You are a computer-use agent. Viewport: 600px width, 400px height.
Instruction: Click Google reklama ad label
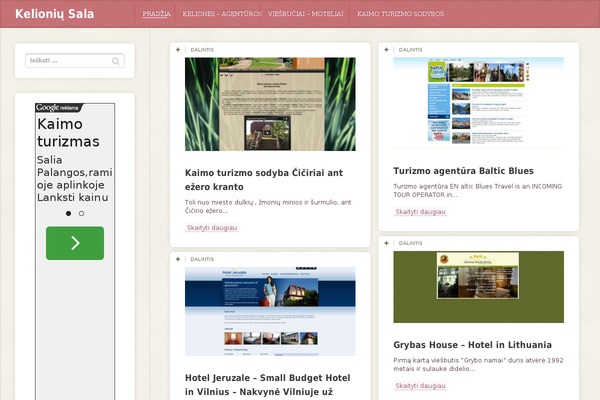point(58,108)
